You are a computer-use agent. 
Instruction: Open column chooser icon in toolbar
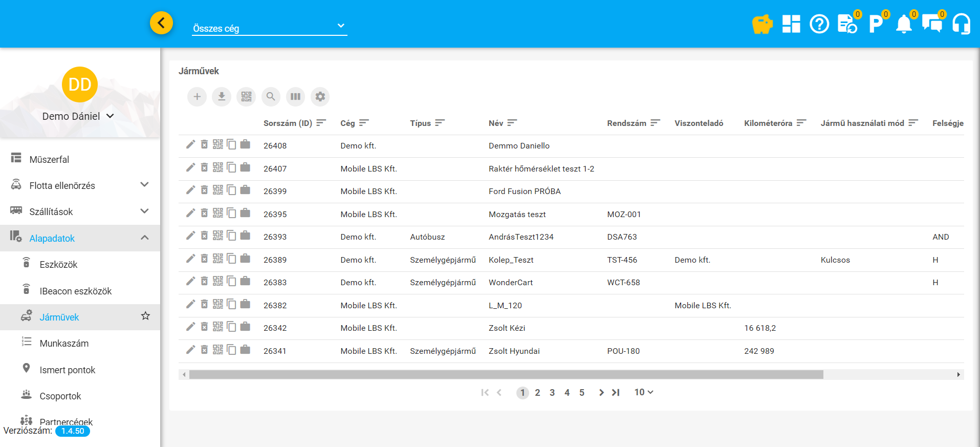click(x=295, y=97)
